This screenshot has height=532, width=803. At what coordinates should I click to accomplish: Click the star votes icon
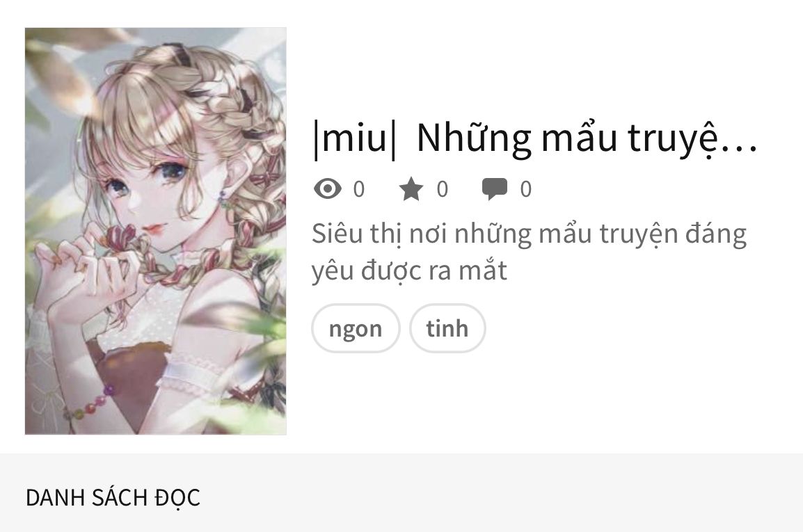coord(411,188)
